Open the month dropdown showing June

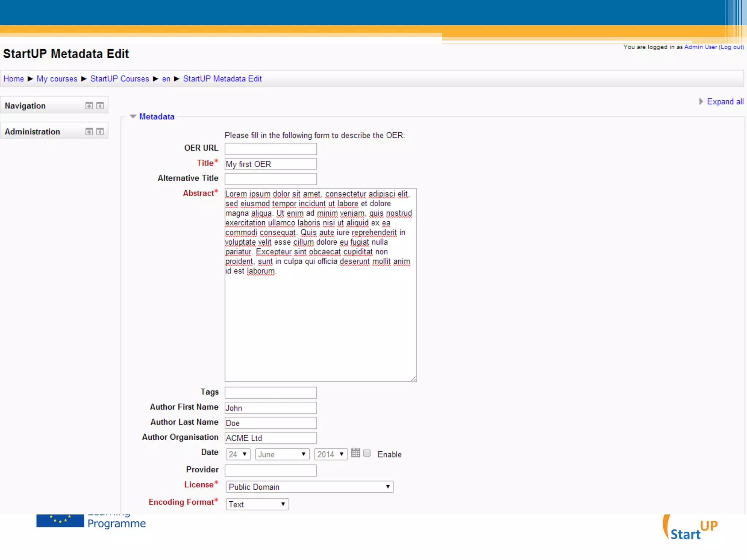[282, 454]
